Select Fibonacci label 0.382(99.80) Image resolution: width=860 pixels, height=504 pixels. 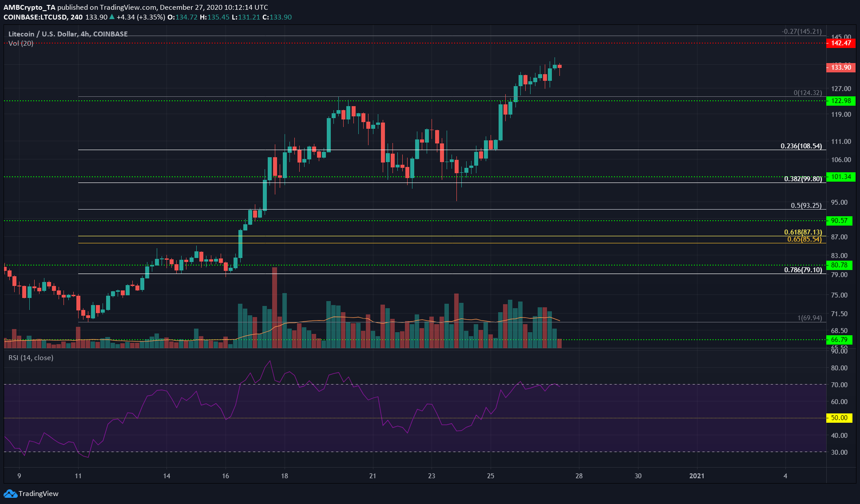[x=803, y=179]
